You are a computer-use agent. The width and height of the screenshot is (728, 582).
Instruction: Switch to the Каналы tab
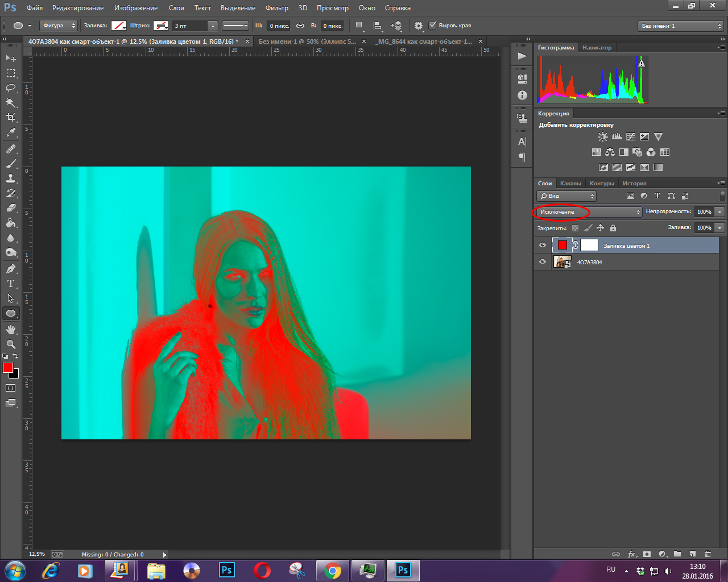tap(570, 184)
